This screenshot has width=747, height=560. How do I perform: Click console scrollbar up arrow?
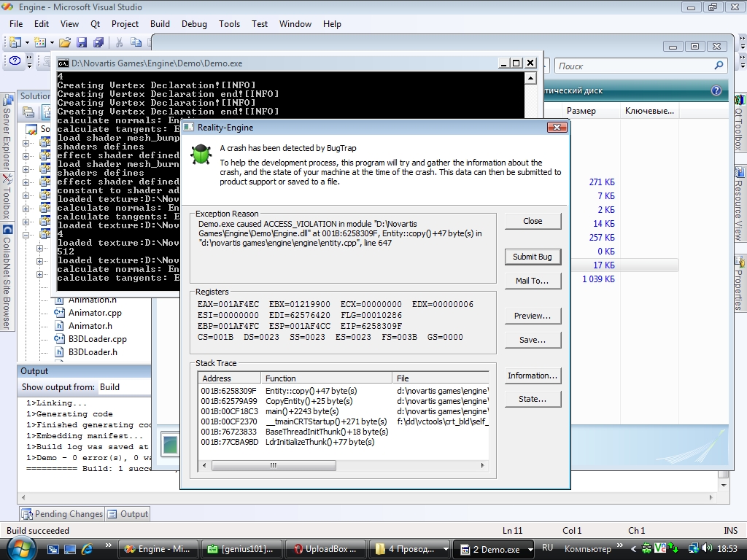pyautogui.click(x=531, y=78)
